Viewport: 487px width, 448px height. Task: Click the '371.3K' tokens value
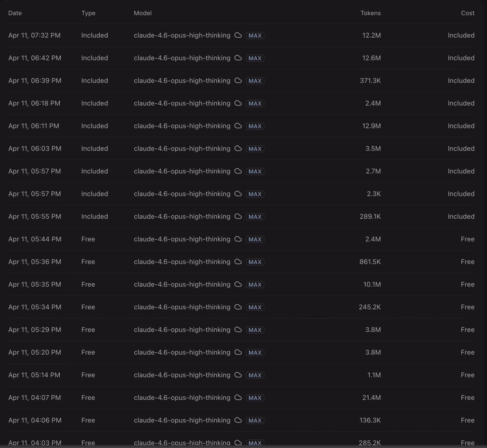coord(370,81)
